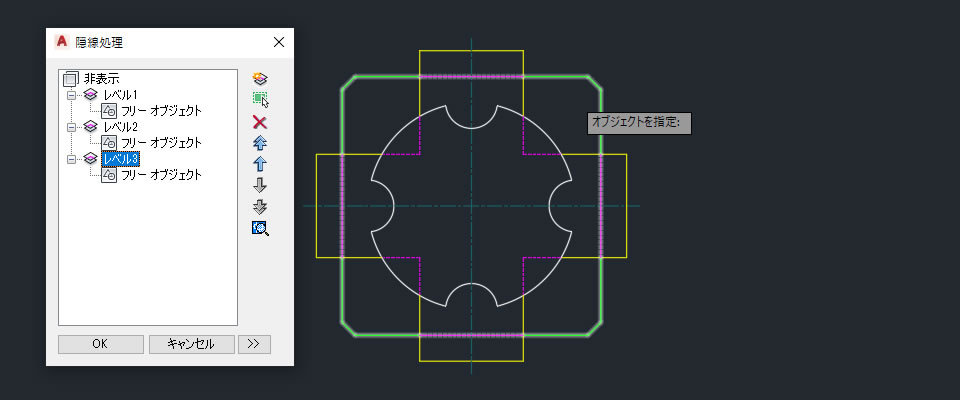Click the layer icon beside レベル2

(91, 127)
